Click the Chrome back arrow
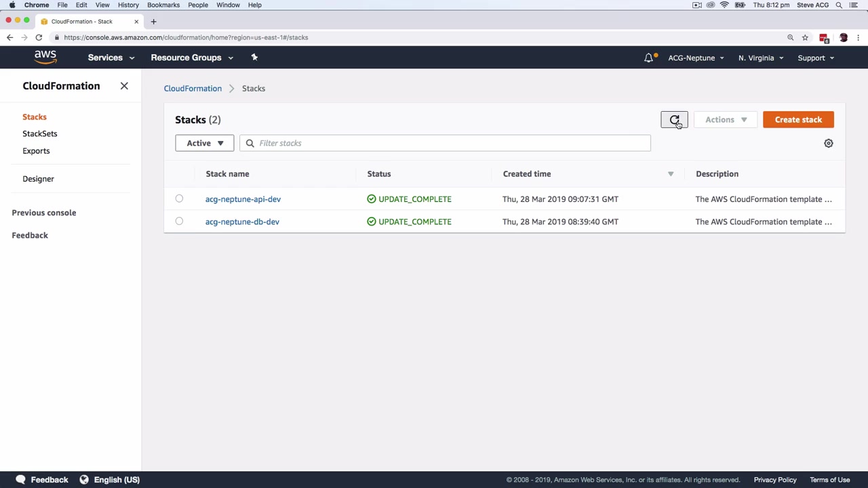Viewport: 868px width, 488px height. tap(9, 37)
